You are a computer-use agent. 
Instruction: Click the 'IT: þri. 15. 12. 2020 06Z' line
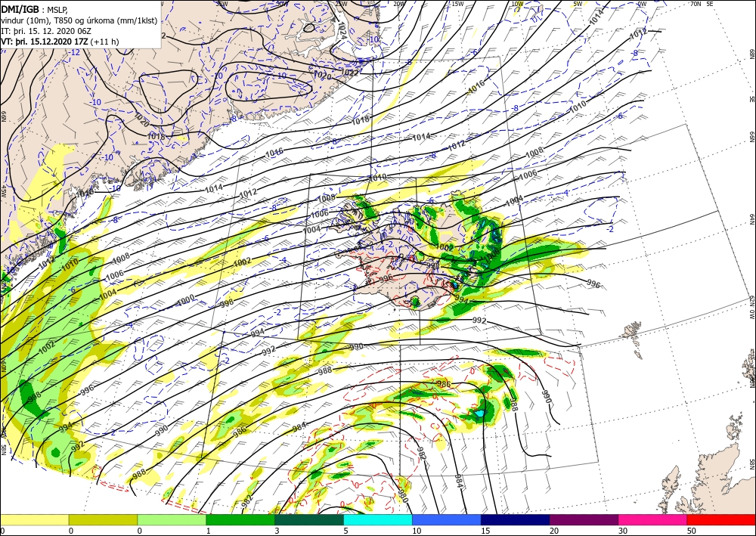point(46,31)
